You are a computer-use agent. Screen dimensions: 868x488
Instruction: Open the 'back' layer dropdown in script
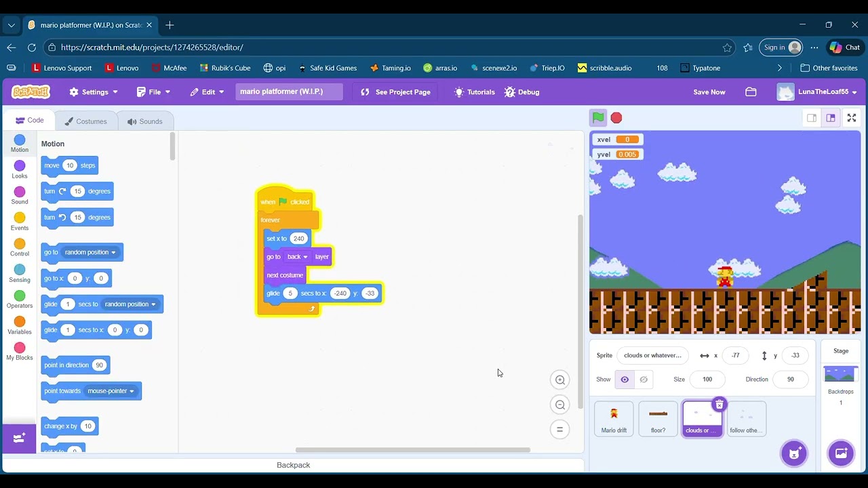click(297, 257)
